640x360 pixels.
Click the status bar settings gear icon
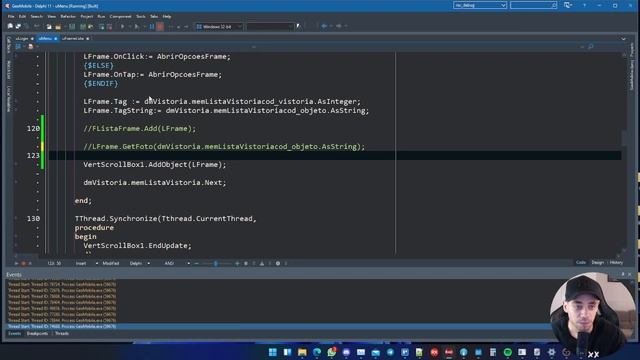click(x=278, y=264)
